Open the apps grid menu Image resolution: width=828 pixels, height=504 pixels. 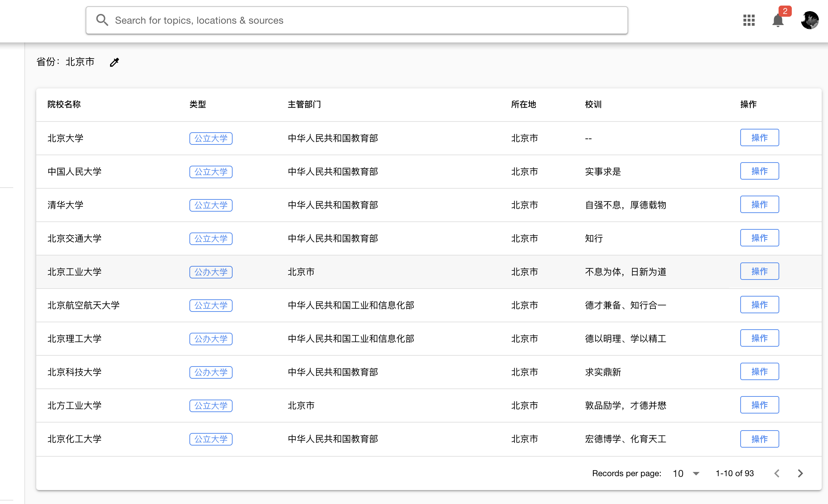[749, 20]
